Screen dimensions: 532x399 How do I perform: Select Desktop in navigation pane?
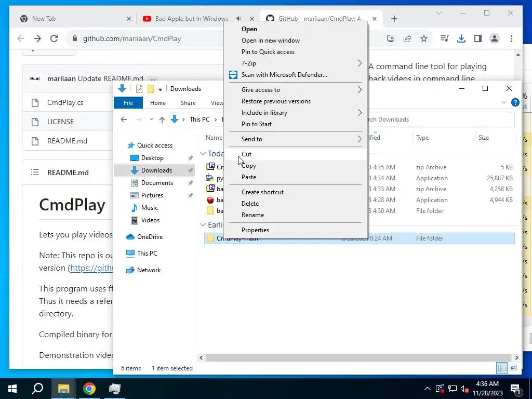coord(152,158)
